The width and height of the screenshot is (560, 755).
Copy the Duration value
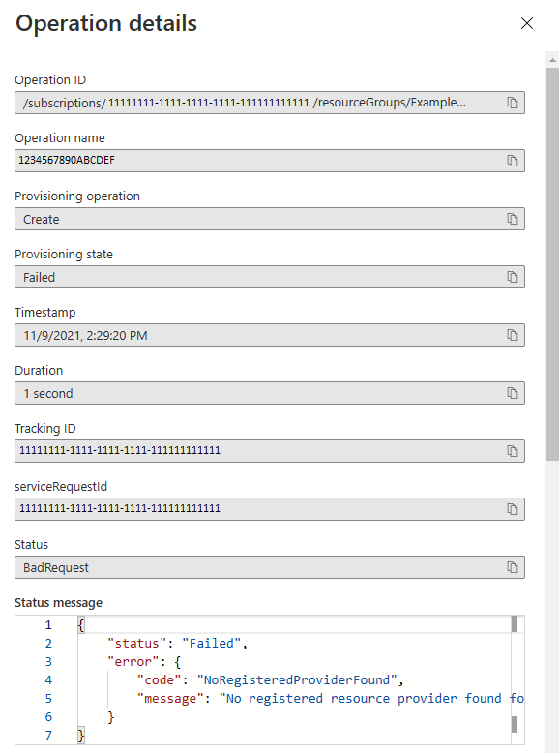[x=513, y=393]
